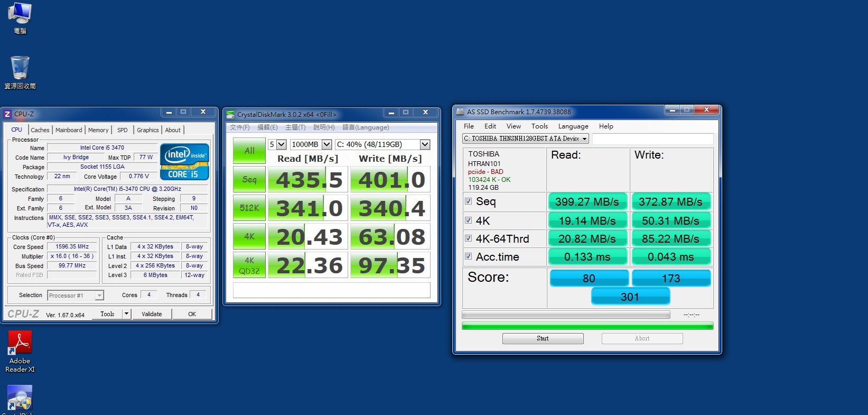Click the blank text field beside the AS SSD drive selector
Image resolution: width=868 pixels, height=415 pixels.
[652, 139]
